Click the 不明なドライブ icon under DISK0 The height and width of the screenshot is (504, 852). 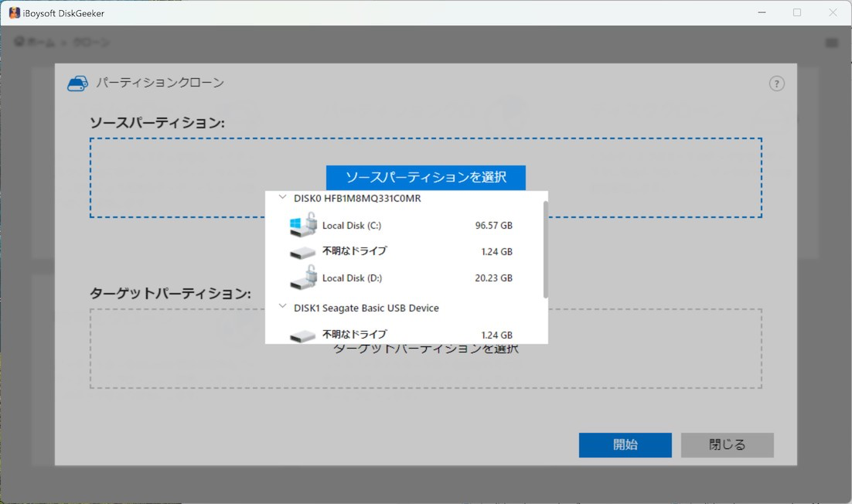(x=302, y=253)
